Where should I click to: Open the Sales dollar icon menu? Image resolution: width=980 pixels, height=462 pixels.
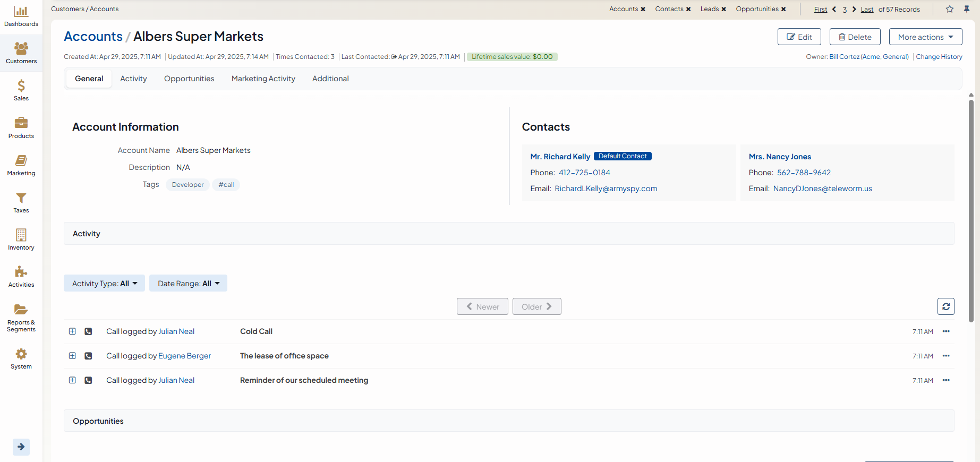pos(21,90)
